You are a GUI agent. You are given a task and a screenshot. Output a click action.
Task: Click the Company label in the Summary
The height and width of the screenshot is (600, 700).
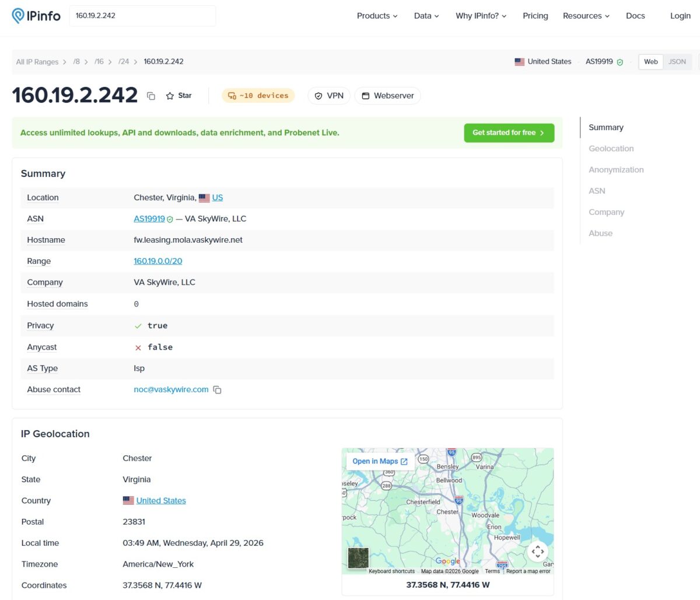(45, 282)
